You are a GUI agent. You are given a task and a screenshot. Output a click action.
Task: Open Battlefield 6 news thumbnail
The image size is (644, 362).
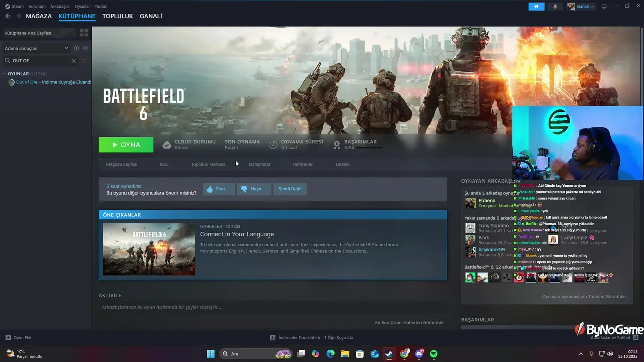click(149, 249)
